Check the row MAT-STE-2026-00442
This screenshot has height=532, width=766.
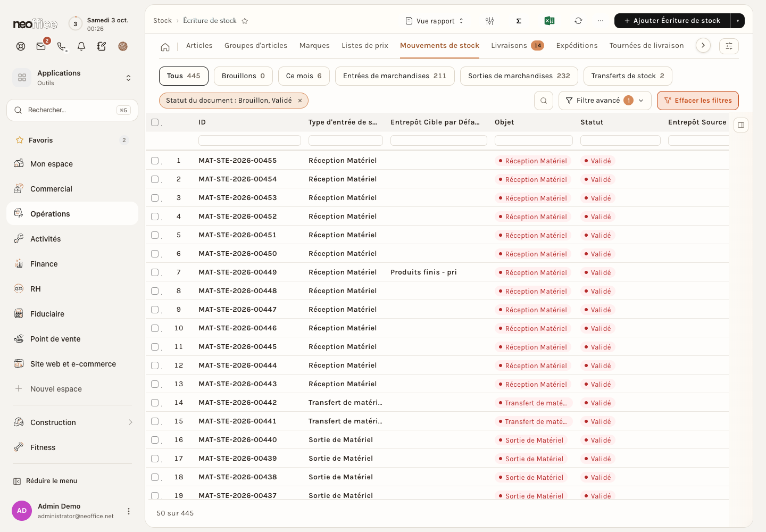click(x=155, y=403)
